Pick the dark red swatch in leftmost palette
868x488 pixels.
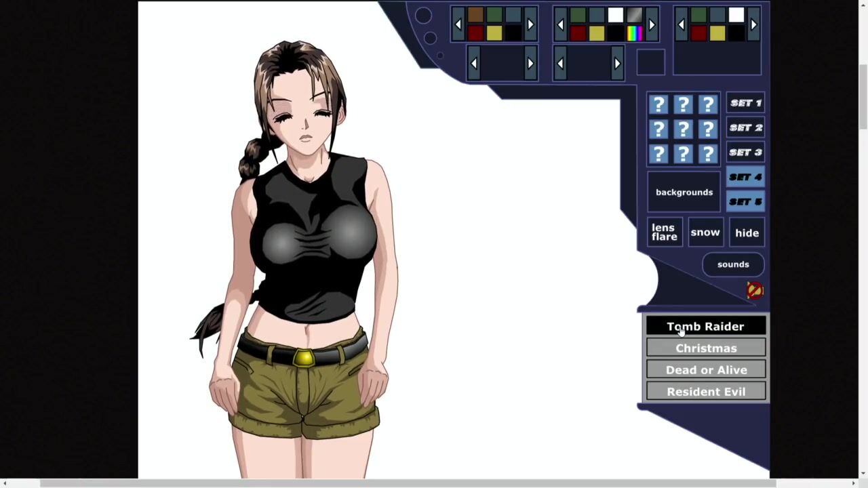click(x=475, y=33)
